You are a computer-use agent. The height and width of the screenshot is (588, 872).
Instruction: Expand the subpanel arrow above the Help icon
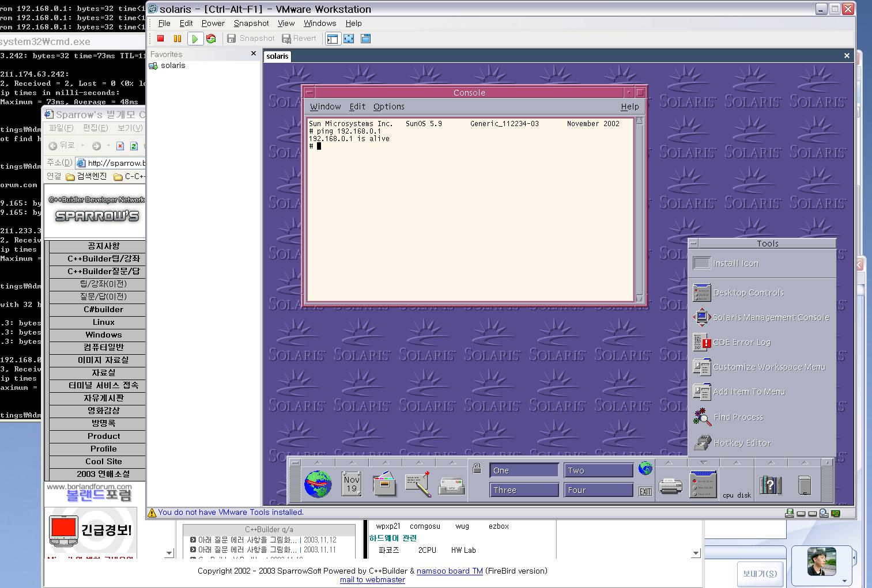(771, 462)
